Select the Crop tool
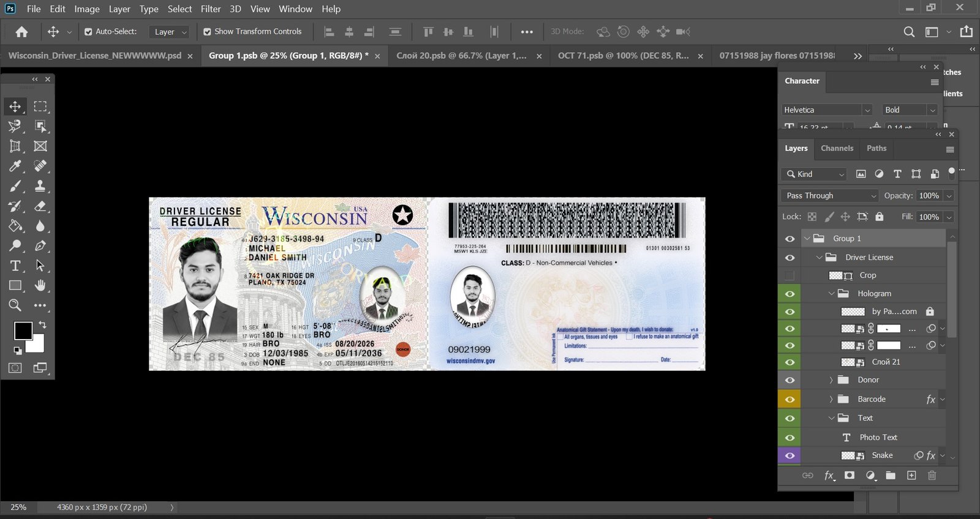This screenshot has height=519, width=980. click(x=15, y=146)
